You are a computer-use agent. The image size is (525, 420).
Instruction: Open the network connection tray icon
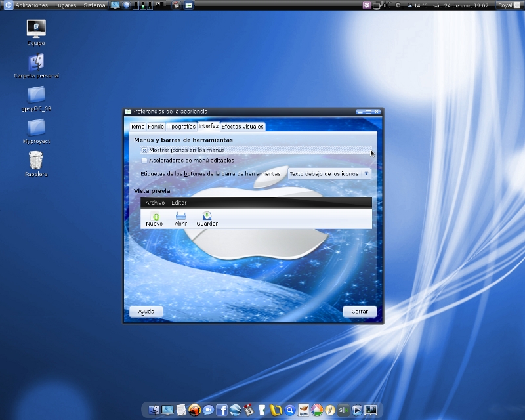pos(377,5)
